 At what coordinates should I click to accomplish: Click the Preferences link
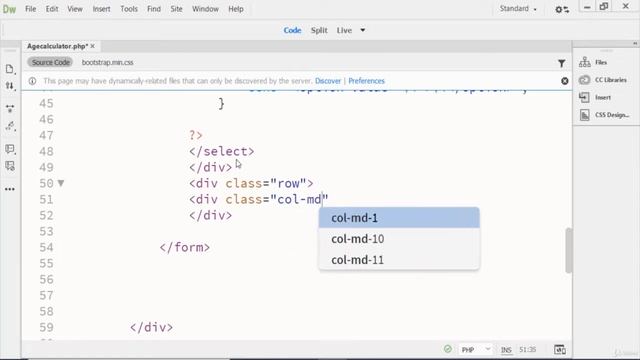point(367,81)
